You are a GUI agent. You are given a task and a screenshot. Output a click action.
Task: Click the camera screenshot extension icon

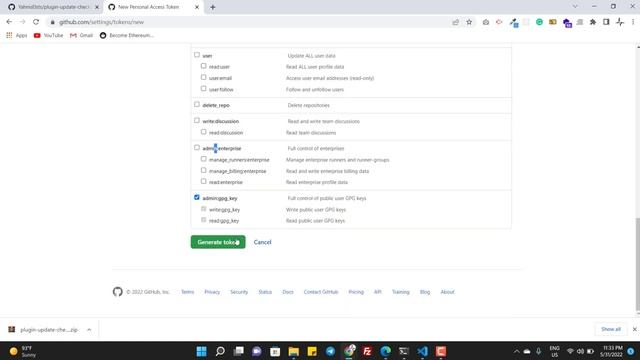pyautogui.click(x=486, y=22)
